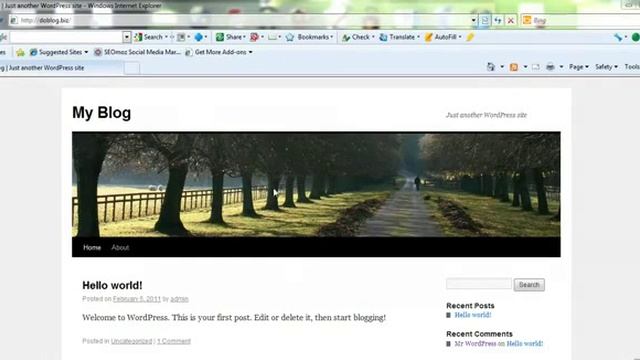
Task: Click the Bing search provider icon
Action: [527, 20]
